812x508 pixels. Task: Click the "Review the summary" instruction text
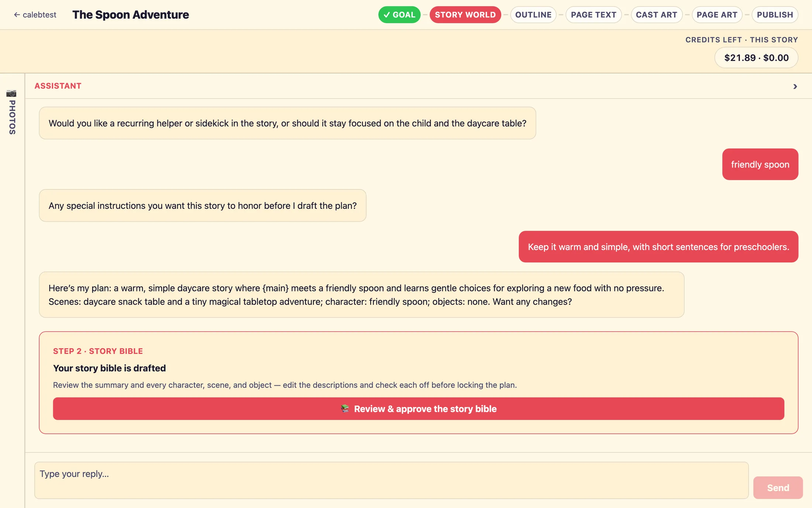[x=285, y=385]
